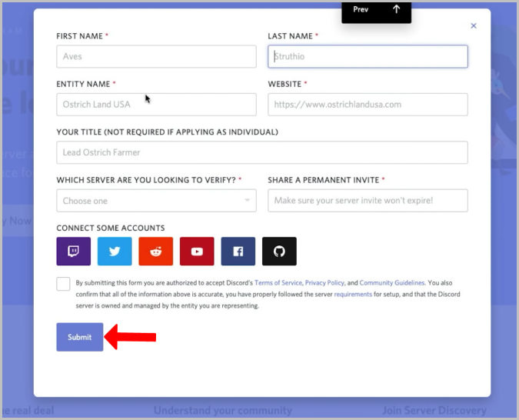Click the 'Which server are you looking to verify?' label
The image size is (519, 420).
pos(146,180)
